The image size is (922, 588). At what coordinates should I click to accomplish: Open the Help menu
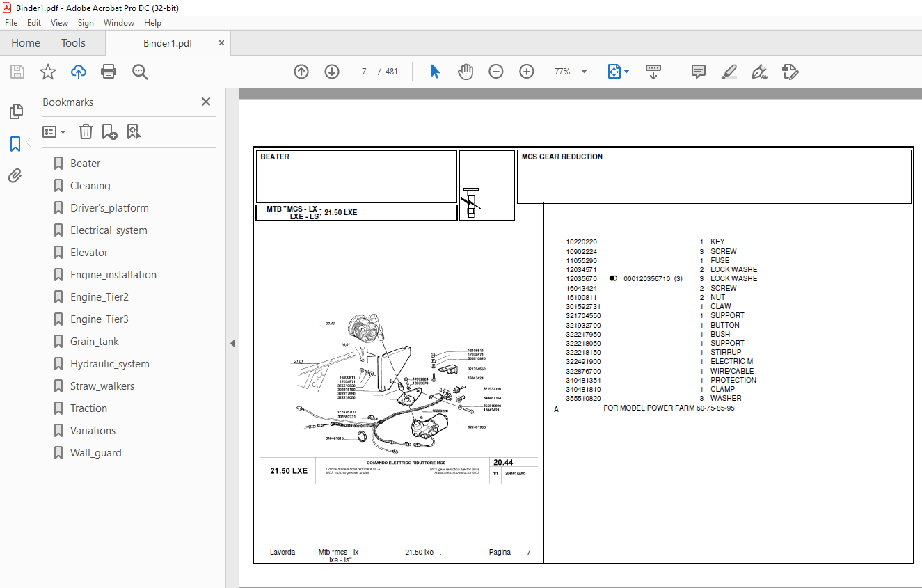[152, 23]
